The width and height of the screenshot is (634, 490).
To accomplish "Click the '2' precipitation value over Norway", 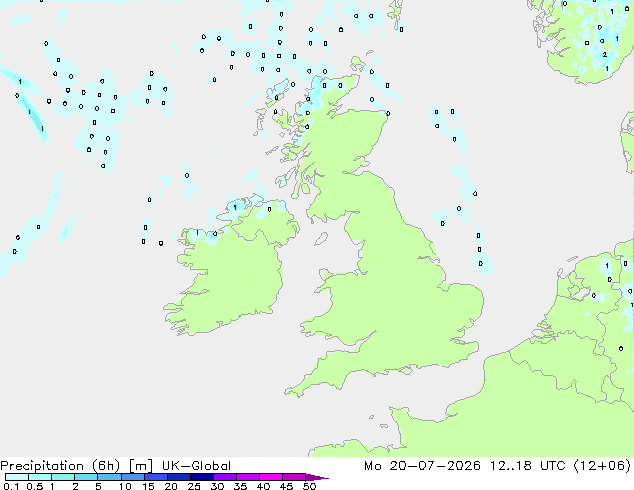I will pos(604,55).
